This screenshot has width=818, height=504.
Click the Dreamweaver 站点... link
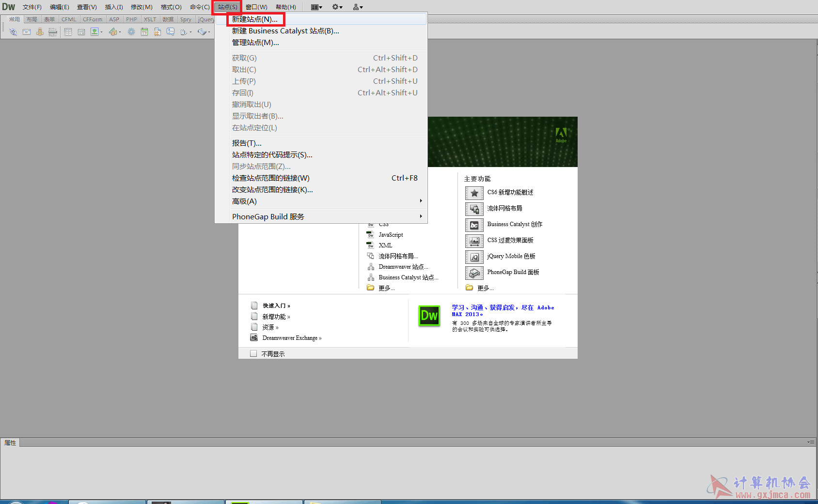403,267
